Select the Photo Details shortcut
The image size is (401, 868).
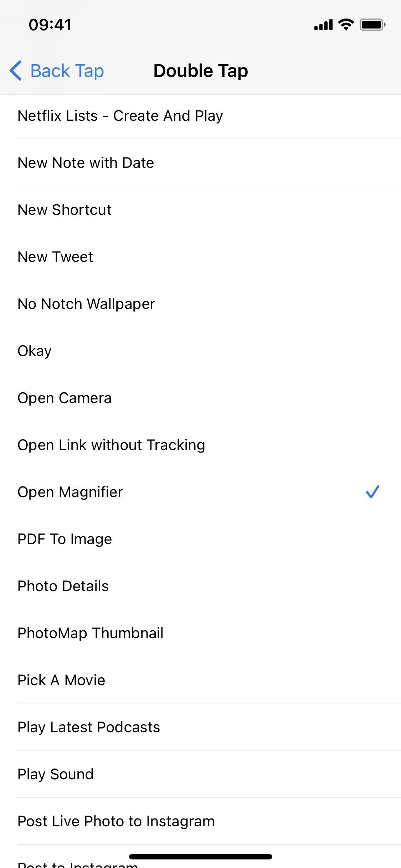[200, 586]
